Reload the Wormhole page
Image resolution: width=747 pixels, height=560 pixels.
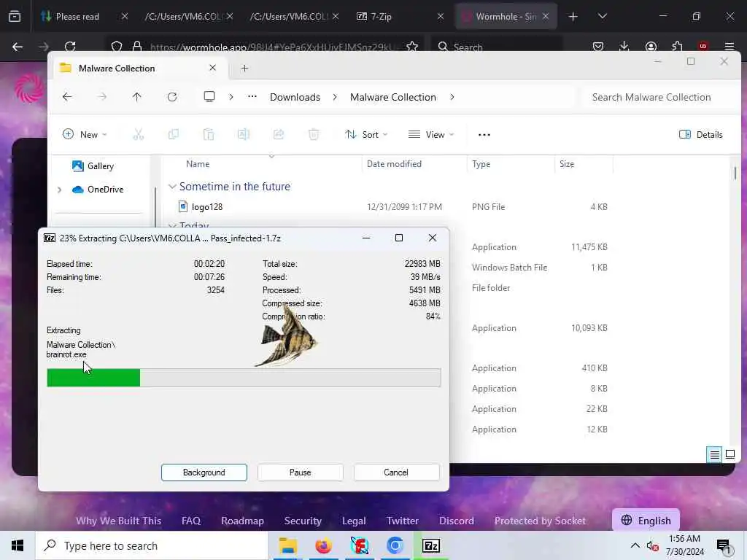click(70, 47)
